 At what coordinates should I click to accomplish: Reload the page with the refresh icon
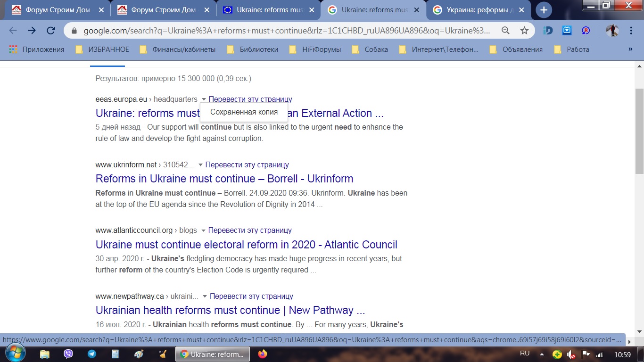pyautogui.click(x=51, y=31)
